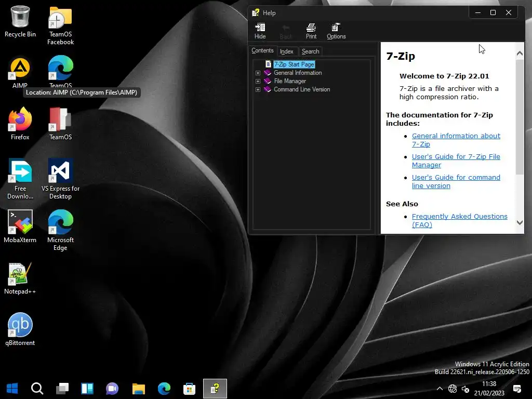The height and width of the screenshot is (399, 532).
Task: Click the Hide toolbar button in Help
Action: 260,31
